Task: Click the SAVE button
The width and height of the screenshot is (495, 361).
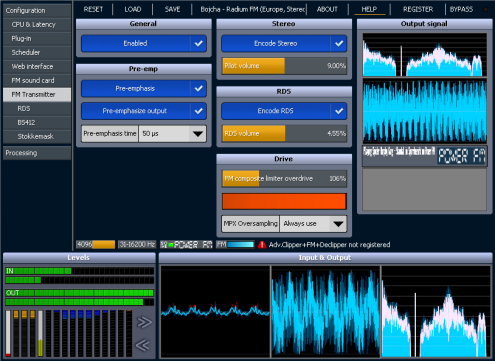Action: (x=172, y=9)
